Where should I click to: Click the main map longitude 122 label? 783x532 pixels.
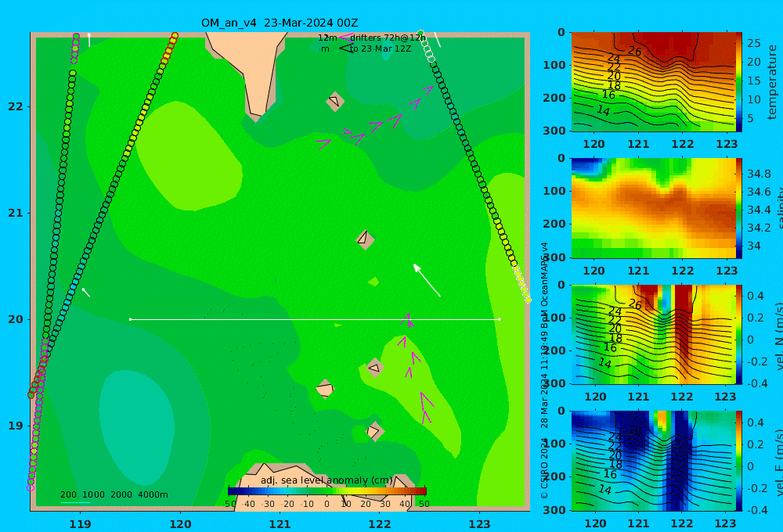click(x=380, y=524)
